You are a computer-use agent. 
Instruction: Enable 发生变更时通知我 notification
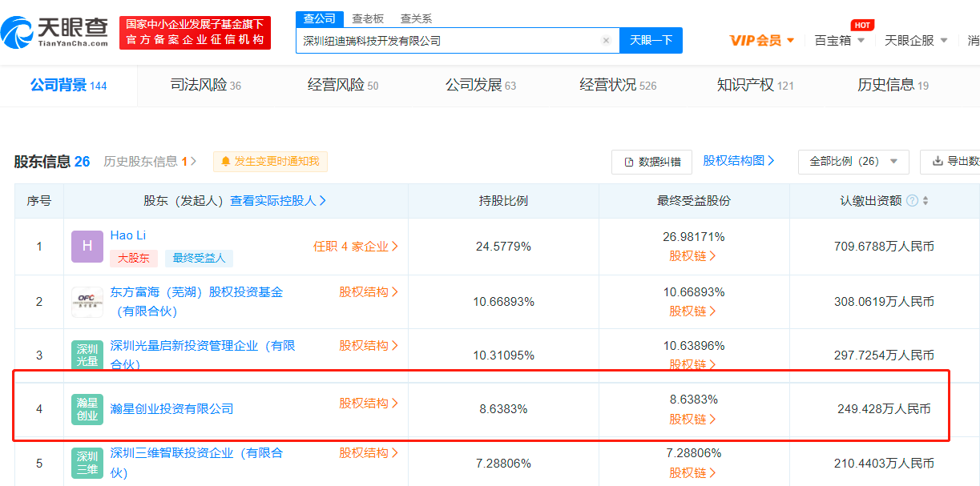[x=270, y=162]
